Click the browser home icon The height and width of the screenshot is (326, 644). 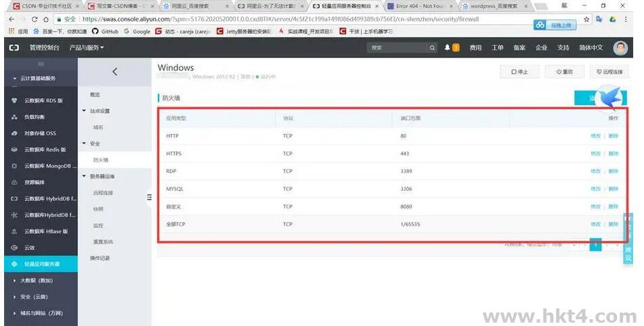[x=45, y=19]
